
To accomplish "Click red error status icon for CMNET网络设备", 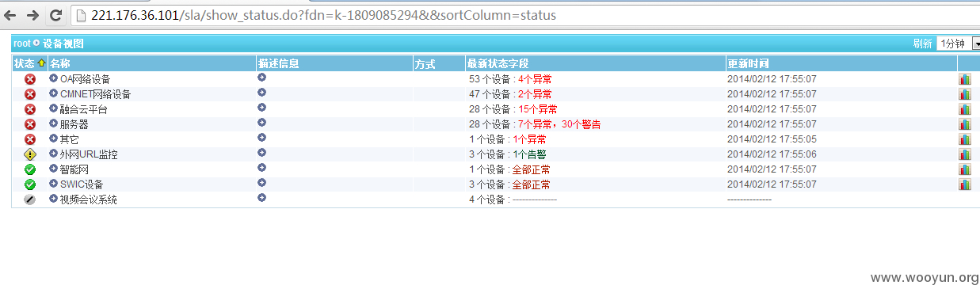I will point(30,93).
